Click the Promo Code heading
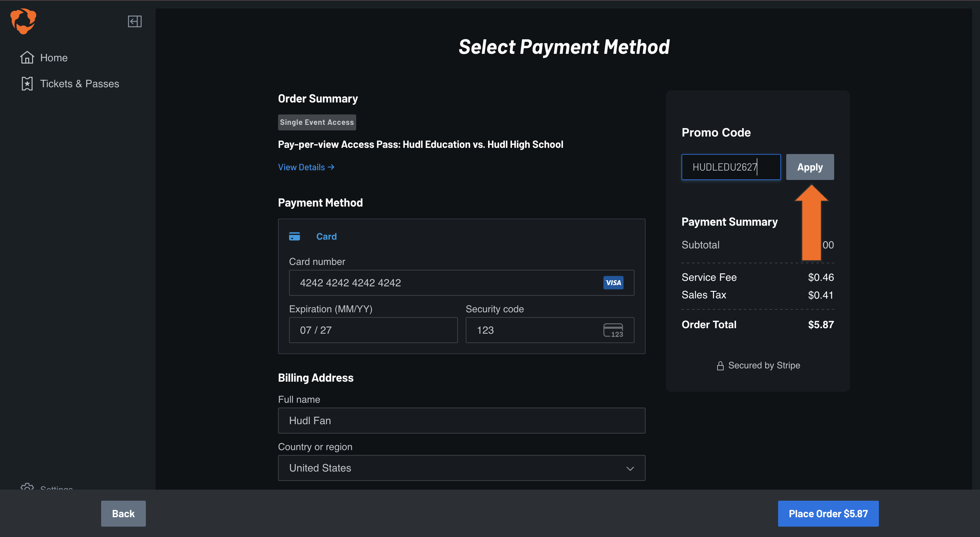Screen dimensions: 980x537 pyautogui.click(x=716, y=132)
